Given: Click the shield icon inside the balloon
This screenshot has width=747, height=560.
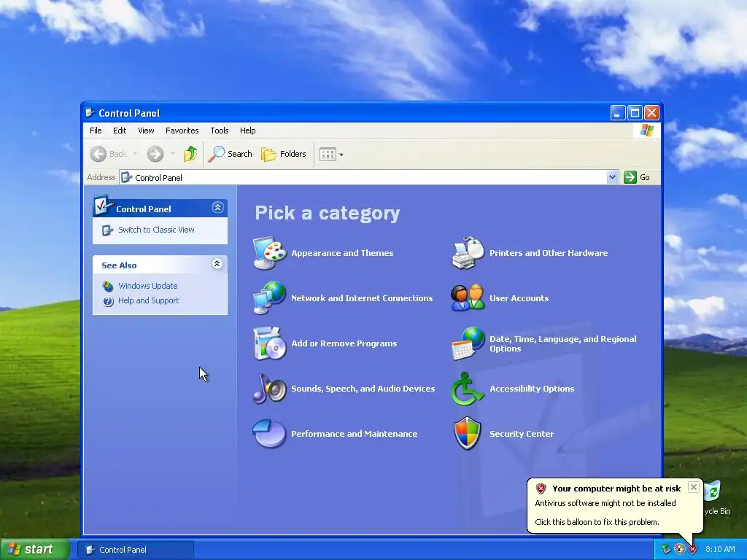Looking at the screenshot, I should 541,488.
